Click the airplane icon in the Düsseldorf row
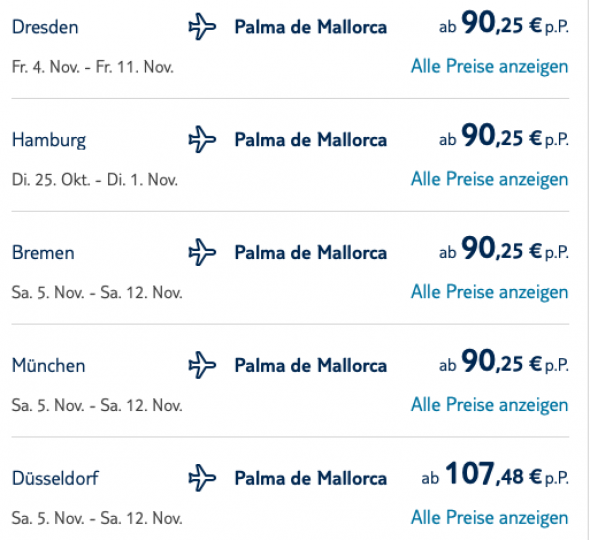Screen dimensions: 590x540 (x=202, y=478)
